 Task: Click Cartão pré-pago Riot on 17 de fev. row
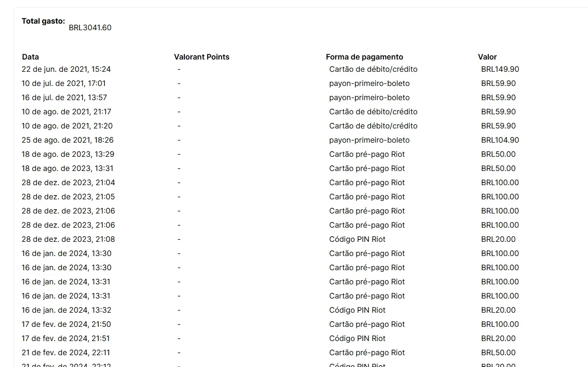(x=367, y=324)
